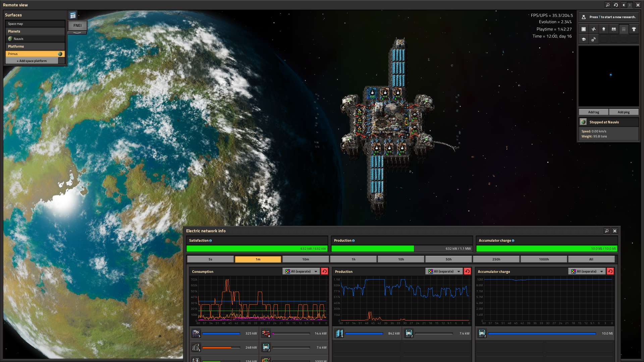This screenshot has width=644, height=362.
Task: Toggle the 325 kW consumer entry
Action: (x=224, y=334)
